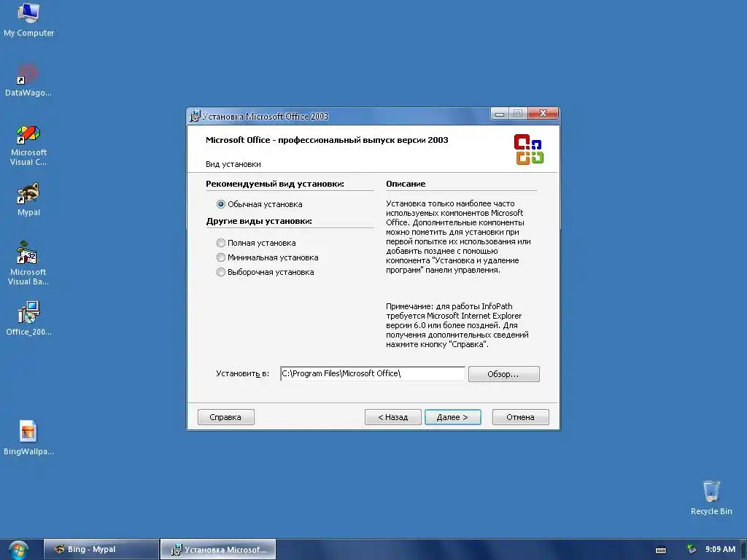Screen dimensions: 747x560
Task: Select the BingWallpa... desktop file icon
Action: (x=28, y=438)
